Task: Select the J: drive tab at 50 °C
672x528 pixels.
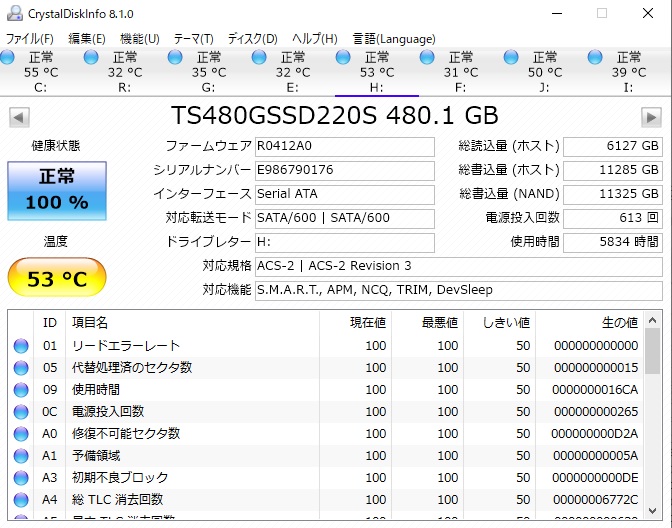Action: [545, 72]
